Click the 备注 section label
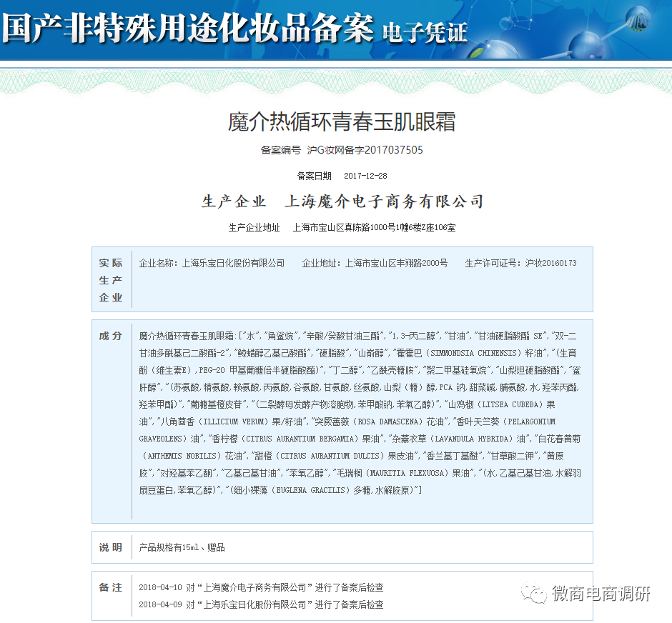The image size is (672, 623). click(x=111, y=587)
